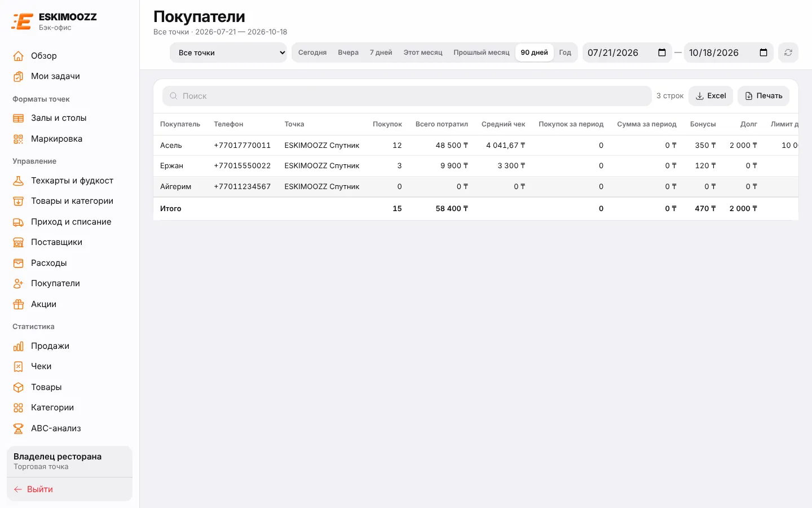
Task: Click the Маркировка QR icon
Action: [19, 139]
